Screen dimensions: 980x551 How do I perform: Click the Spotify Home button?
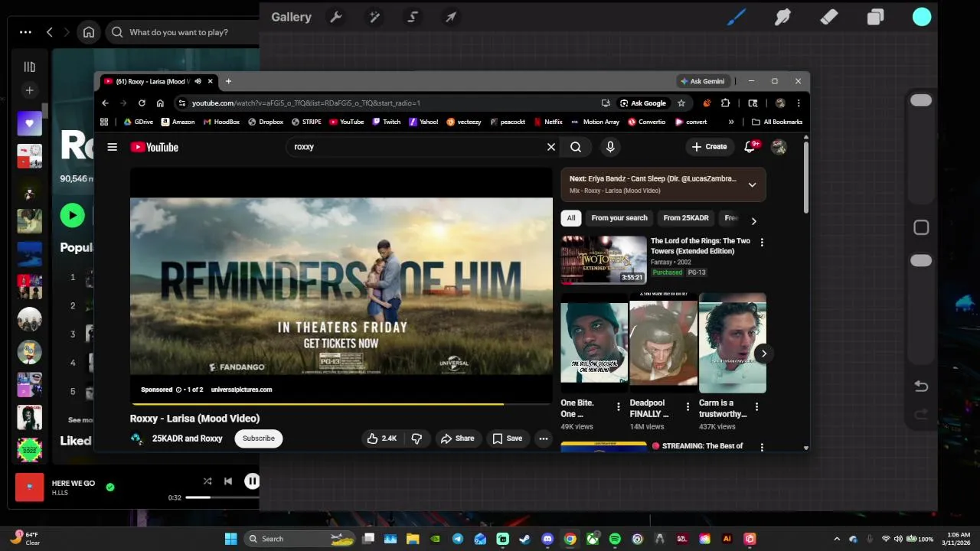pyautogui.click(x=89, y=32)
